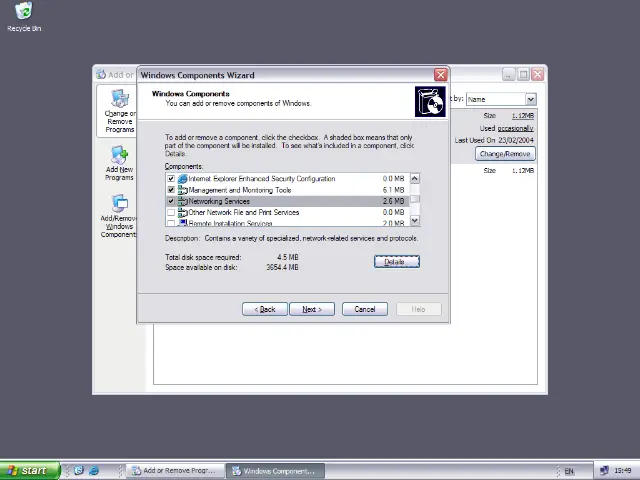Click the Details button
640x480 pixels.
pyautogui.click(x=396, y=262)
